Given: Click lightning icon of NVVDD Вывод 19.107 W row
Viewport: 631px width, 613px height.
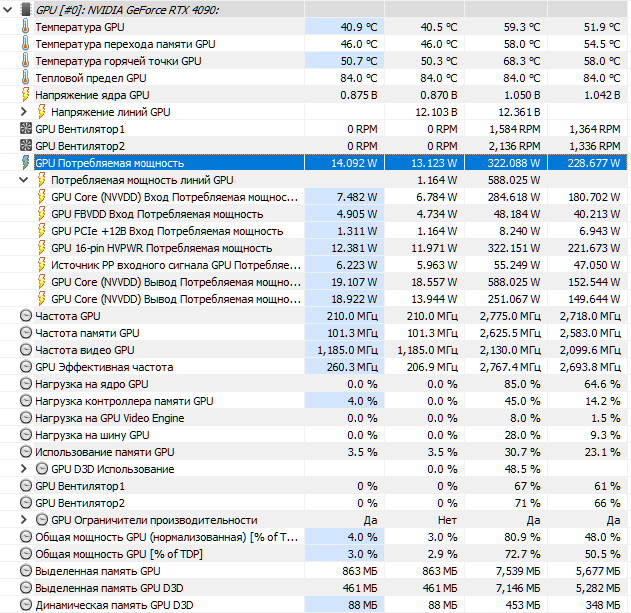Looking at the screenshot, I should [x=41, y=282].
